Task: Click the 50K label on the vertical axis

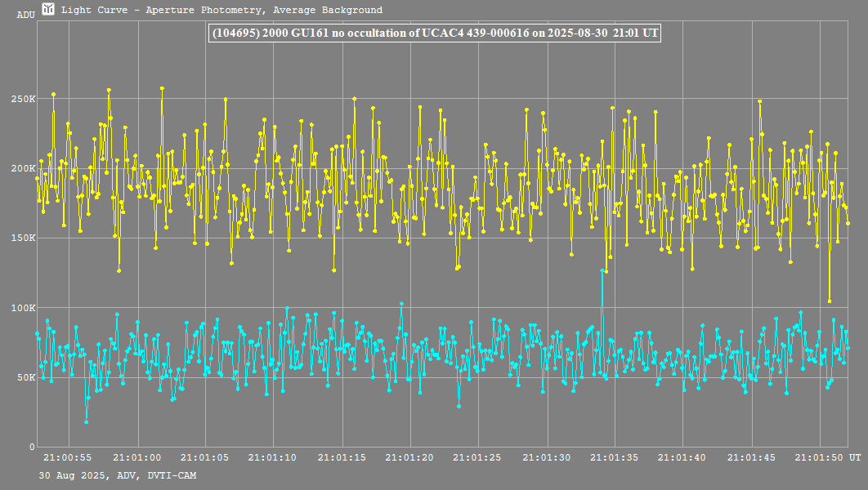Action: tap(25, 377)
